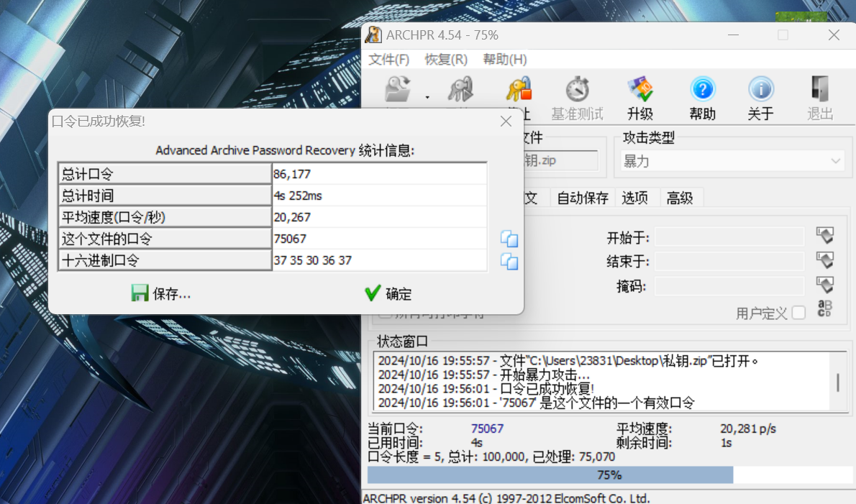The image size is (856, 504).
Task: Click the 平均速度(口令/秒) row label
Action: (x=165, y=217)
